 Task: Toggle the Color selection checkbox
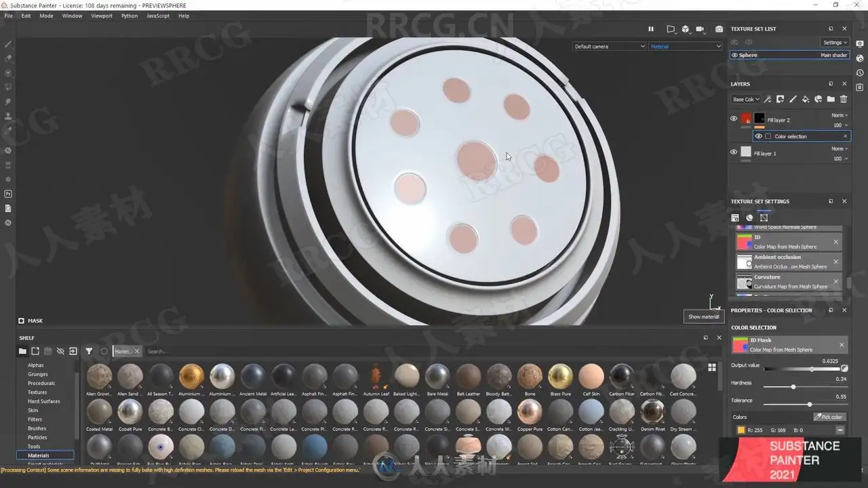coord(768,136)
